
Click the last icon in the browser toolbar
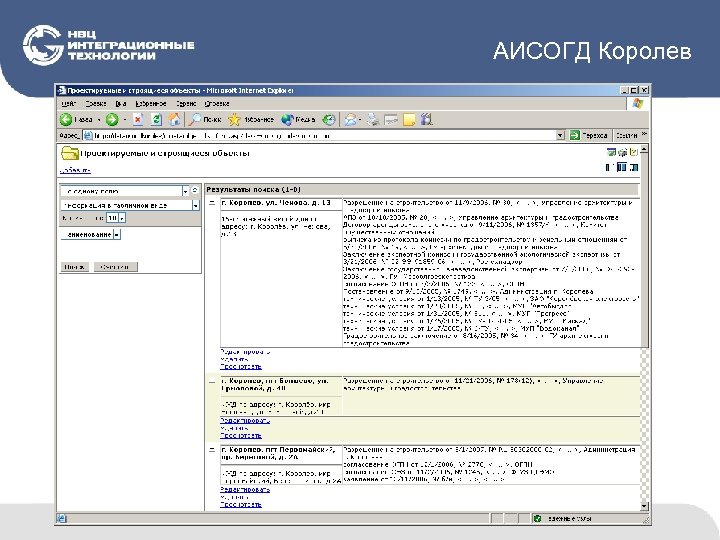[427, 120]
